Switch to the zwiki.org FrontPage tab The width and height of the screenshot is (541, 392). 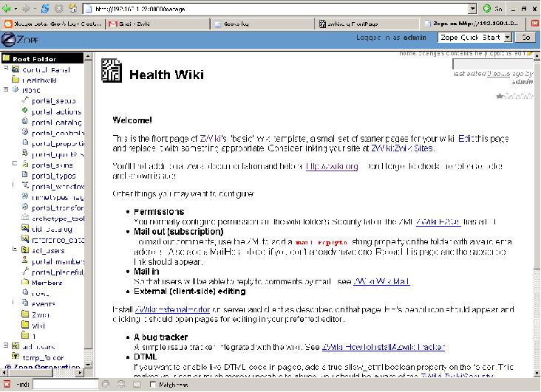[x=367, y=24]
